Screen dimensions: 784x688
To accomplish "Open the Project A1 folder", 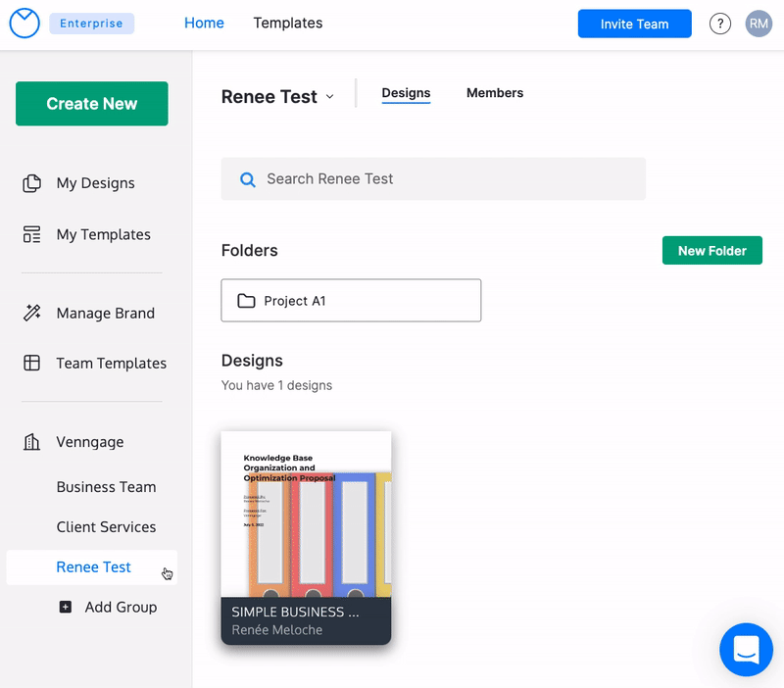I will point(351,301).
